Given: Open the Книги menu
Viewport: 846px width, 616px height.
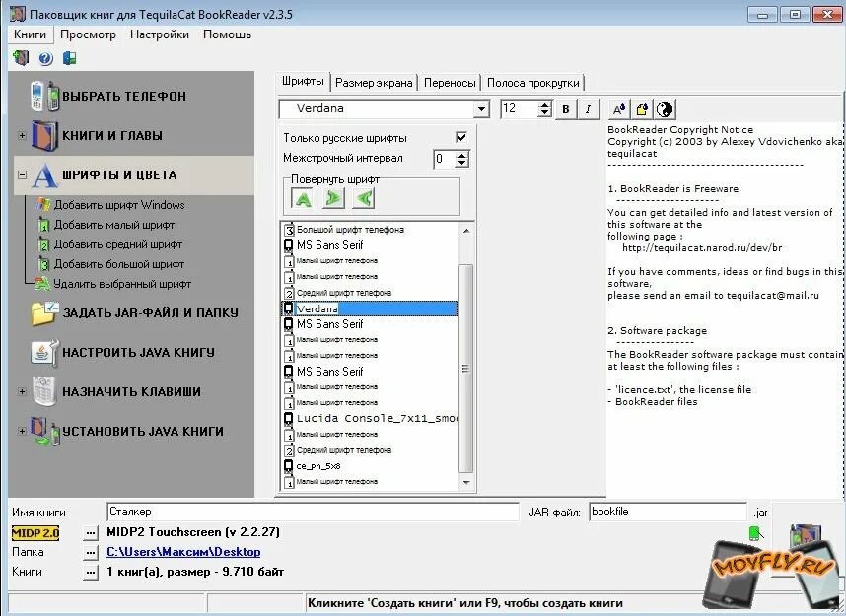Looking at the screenshot, I should click(31, 34).
